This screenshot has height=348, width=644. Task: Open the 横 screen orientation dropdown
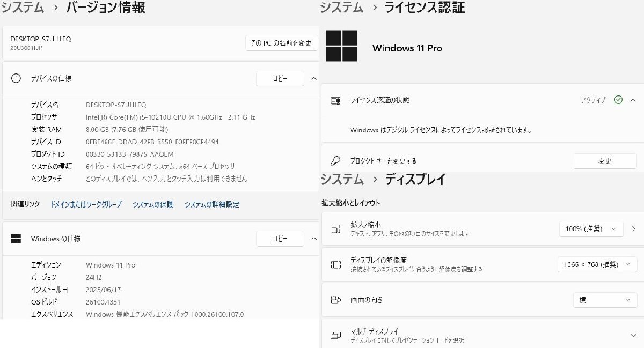click(605, 300)
